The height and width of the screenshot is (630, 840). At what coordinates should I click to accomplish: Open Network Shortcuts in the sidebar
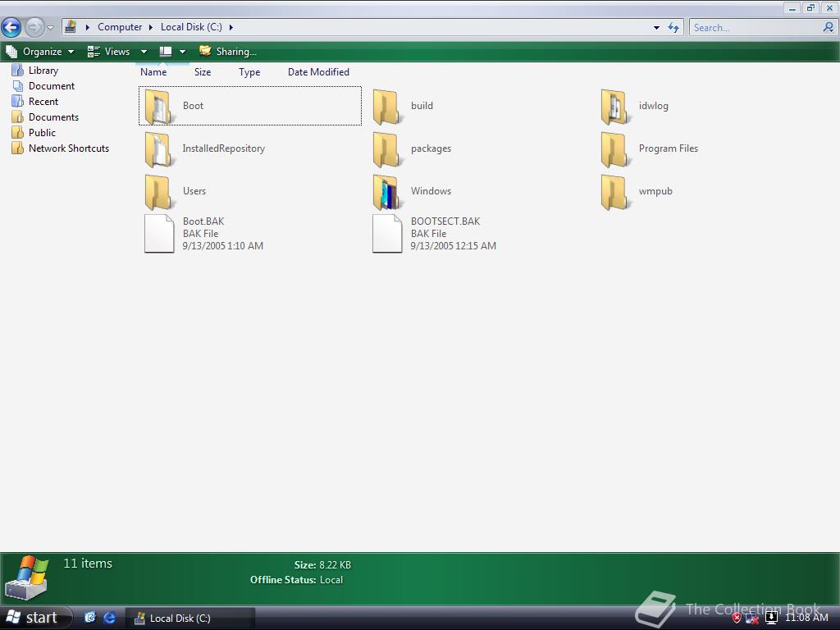68,148
